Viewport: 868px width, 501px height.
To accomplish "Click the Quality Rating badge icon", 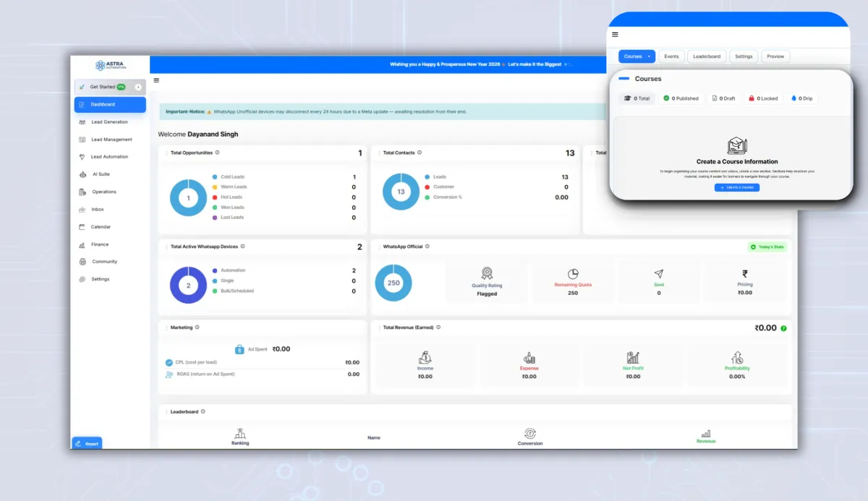I will click(487, 273).
